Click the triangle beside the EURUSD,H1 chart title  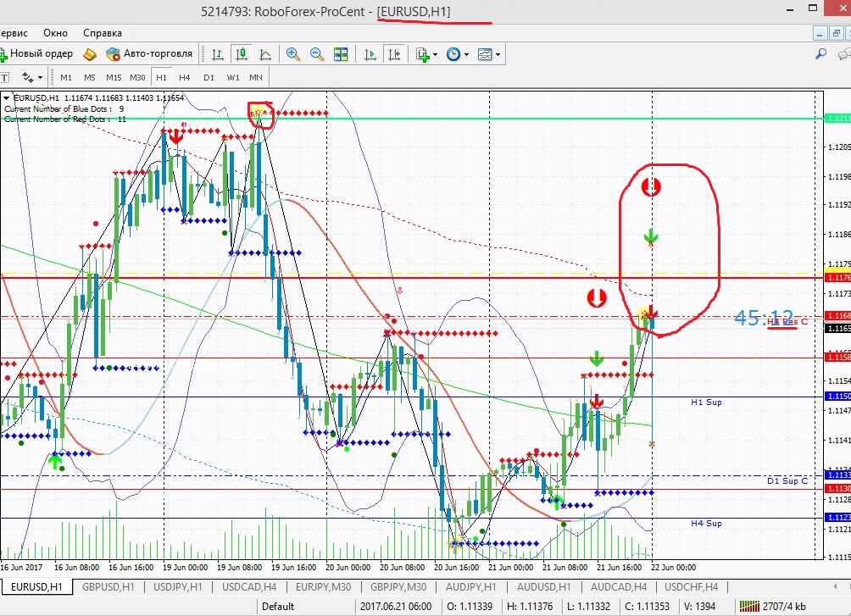(x=7, y=98)
